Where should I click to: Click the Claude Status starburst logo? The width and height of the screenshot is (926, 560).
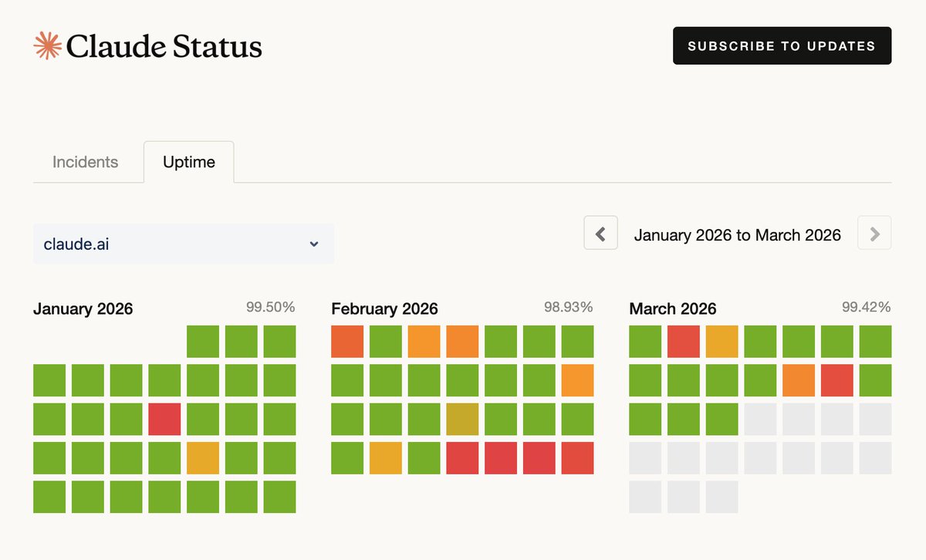(48, 46)
